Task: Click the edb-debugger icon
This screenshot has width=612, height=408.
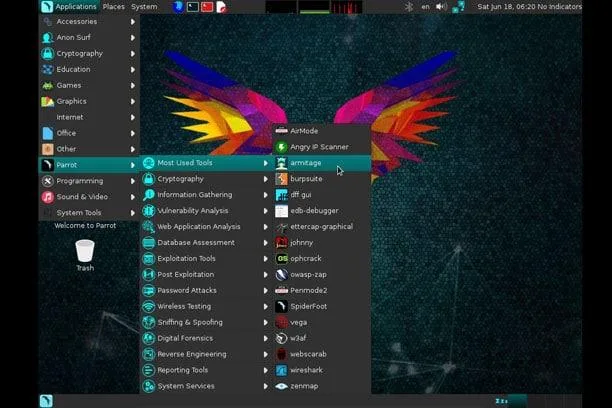Action: 281,211
